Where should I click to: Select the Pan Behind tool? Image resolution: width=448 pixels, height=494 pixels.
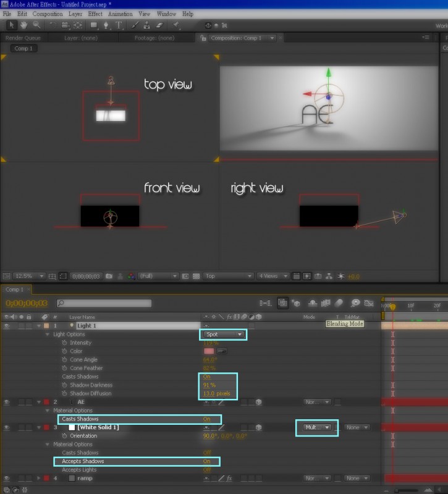click(x=78, y=25)
